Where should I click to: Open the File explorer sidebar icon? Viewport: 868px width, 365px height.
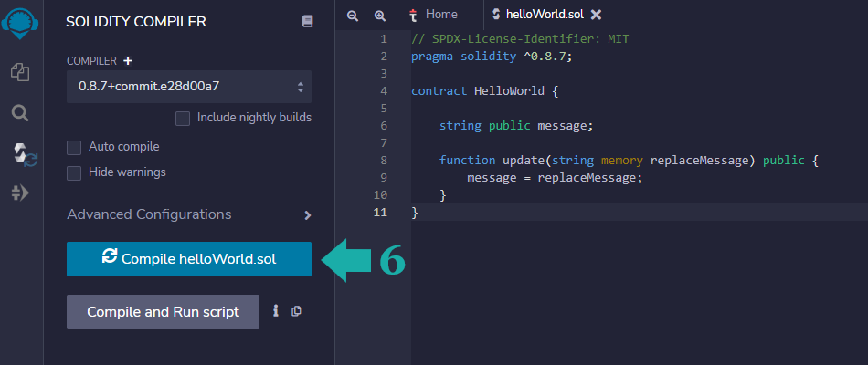point(21,71)
